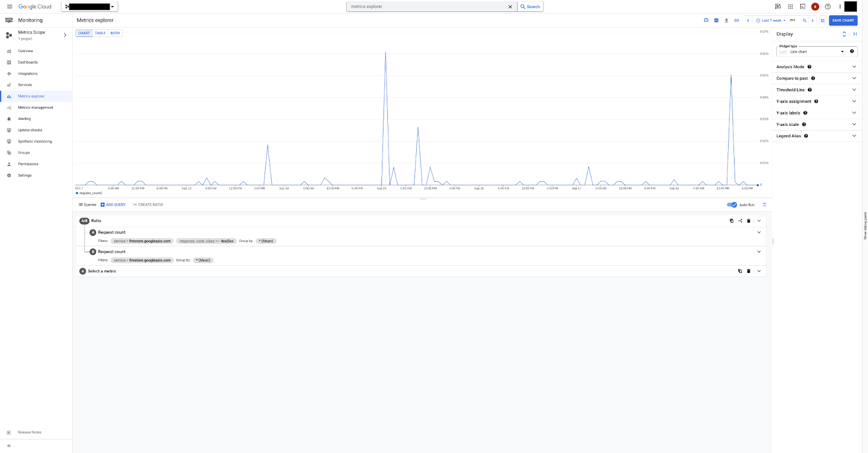The image size is (868, 453).
Task: Delete the Ratio query with trash icon
Action: point(749,221)
